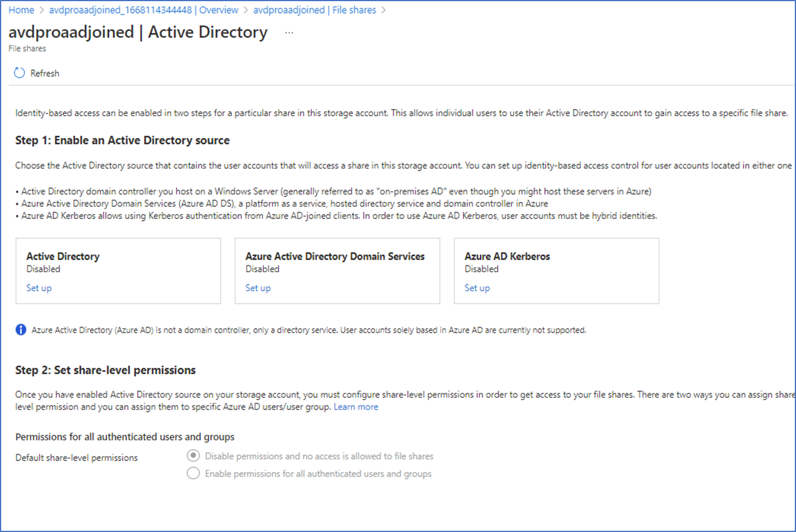Click the Disabled status under Active Directory
The height and width of the screenshot is (532, 796).
[x=43, y=269]
